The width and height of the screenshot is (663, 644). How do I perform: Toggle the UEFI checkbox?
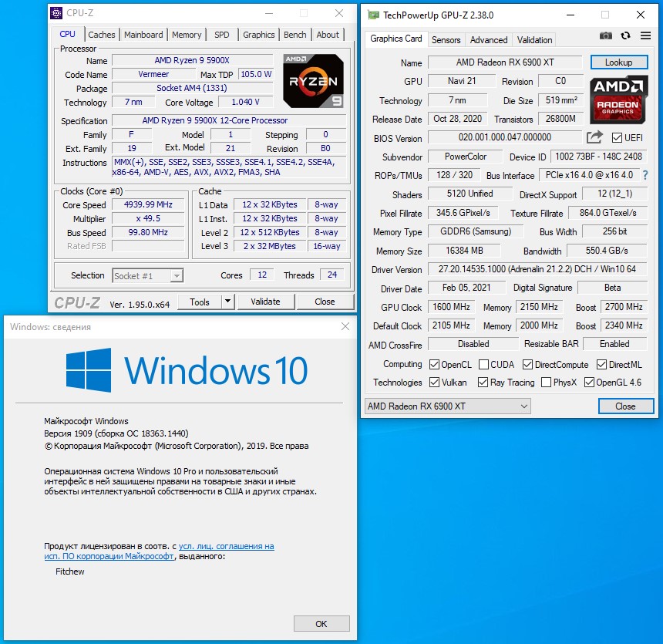(617, 138)
